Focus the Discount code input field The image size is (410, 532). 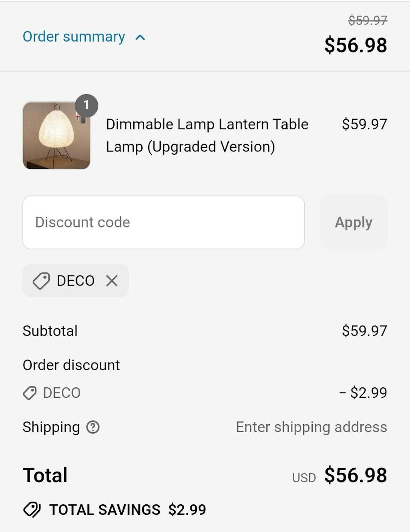tap(163, 222)
